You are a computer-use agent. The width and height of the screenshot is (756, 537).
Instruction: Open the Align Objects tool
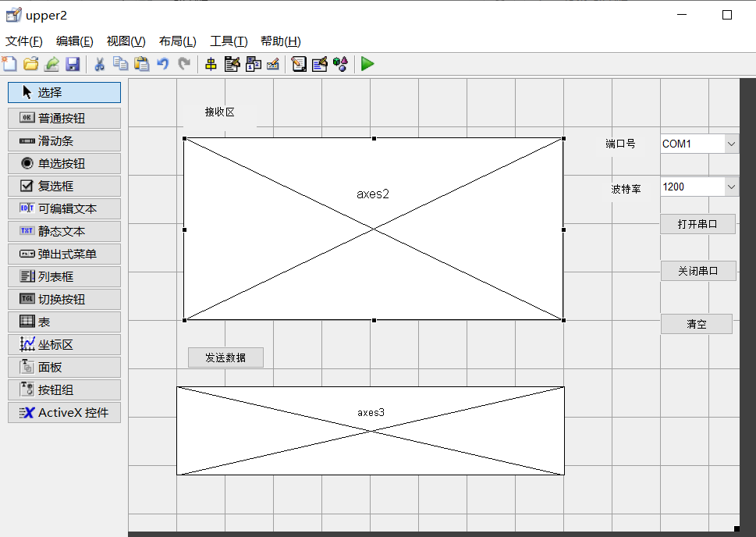click(209, 64)
